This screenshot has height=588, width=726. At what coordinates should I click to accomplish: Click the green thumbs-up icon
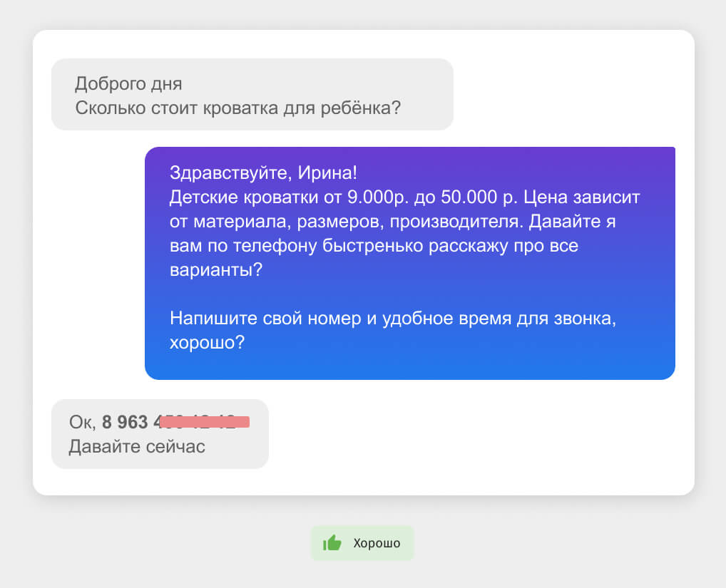pyautogui.click(x=332, y=542)
